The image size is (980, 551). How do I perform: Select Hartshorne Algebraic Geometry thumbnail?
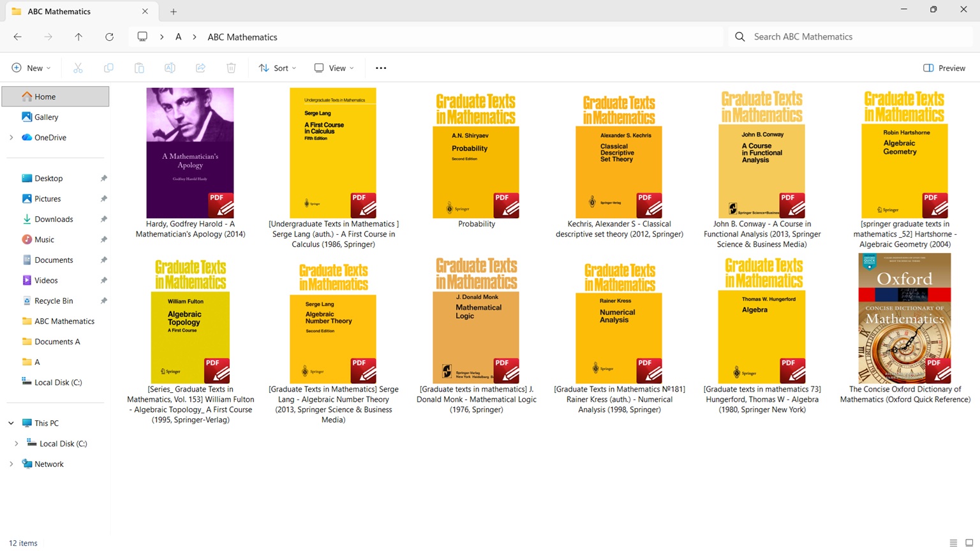click(905, 153)
